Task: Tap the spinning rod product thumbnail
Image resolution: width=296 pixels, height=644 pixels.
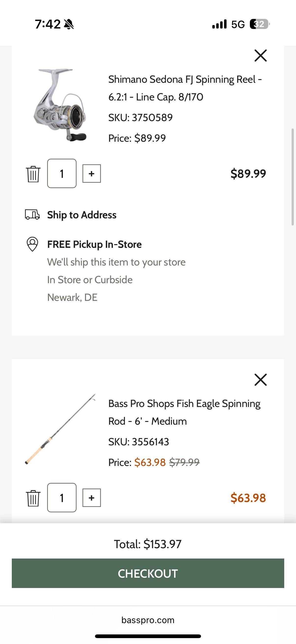Action: click(x=60, y=429)
